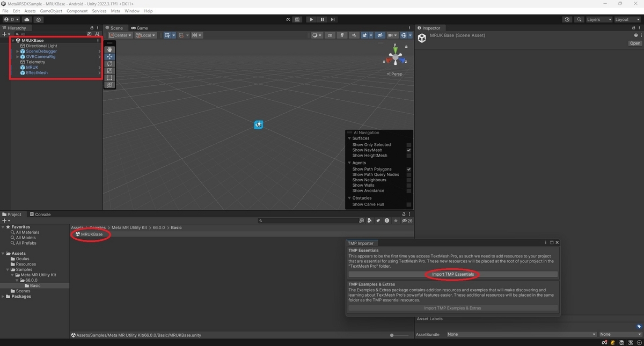Open the version control settings icon
The height and width of the screenshot is (346, 644).
point(39,19)
